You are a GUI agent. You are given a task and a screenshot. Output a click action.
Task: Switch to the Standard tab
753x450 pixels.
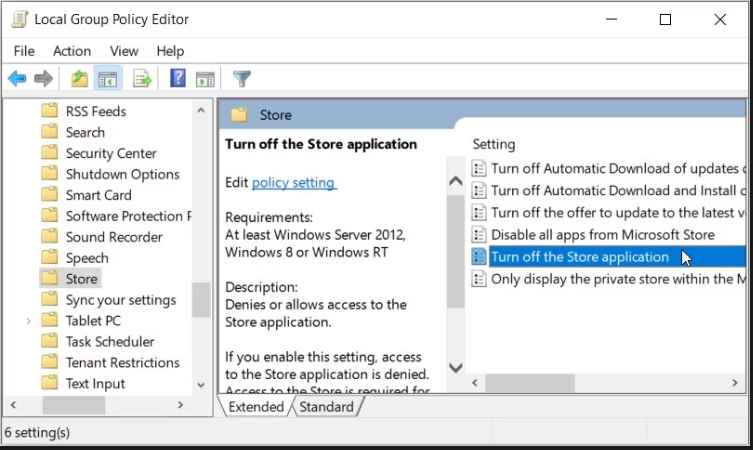coord(327,407)
